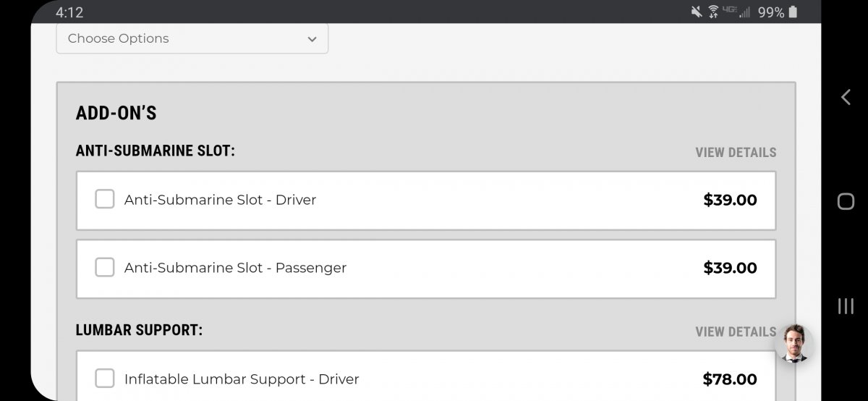View details for Lumbar Support
Screen dimensions: 868x401
coord(735,332)
